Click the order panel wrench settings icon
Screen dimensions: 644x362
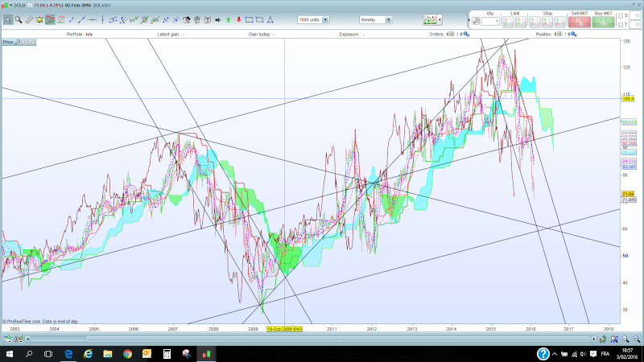[476, 21]
